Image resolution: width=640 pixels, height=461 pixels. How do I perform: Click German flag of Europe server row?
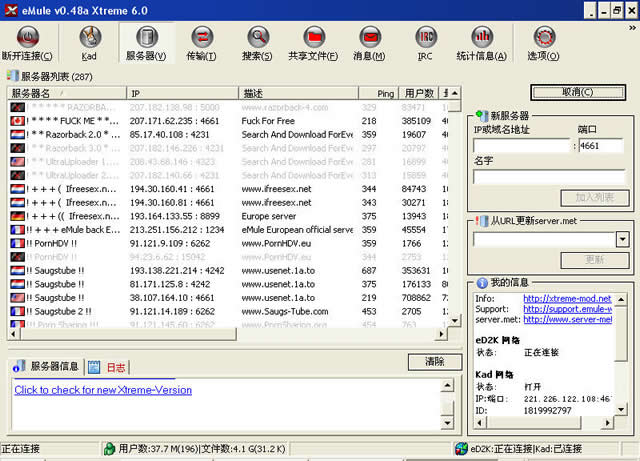point(18,216)
